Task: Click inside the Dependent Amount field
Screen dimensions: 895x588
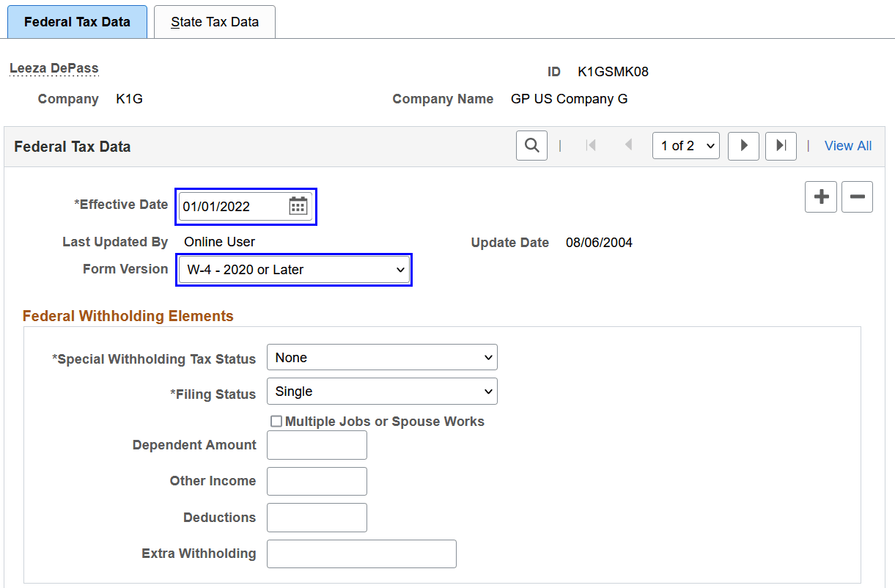Action: [317, 445]
